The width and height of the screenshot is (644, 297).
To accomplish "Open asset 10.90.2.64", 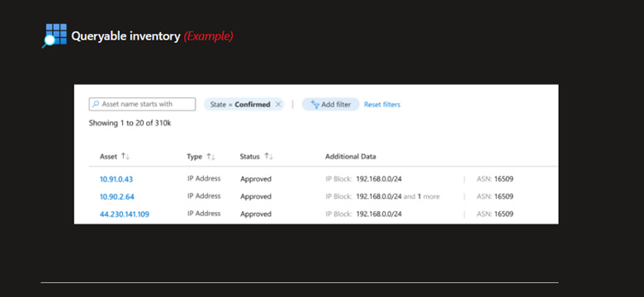I will pyautogui.click(x=117, y=196).
